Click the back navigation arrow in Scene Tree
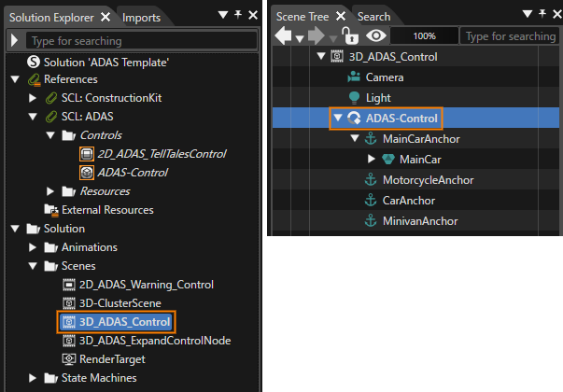Screen dimensions: 563x392 tap(283, 35)
